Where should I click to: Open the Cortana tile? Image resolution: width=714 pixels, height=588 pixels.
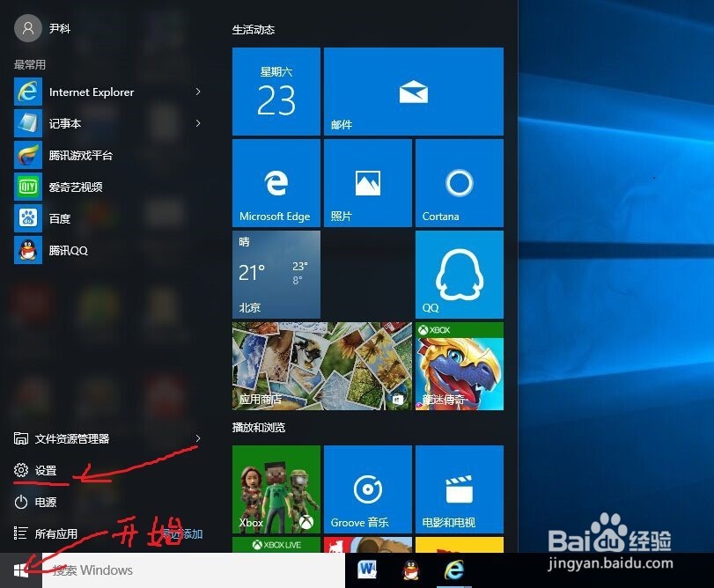460,183
